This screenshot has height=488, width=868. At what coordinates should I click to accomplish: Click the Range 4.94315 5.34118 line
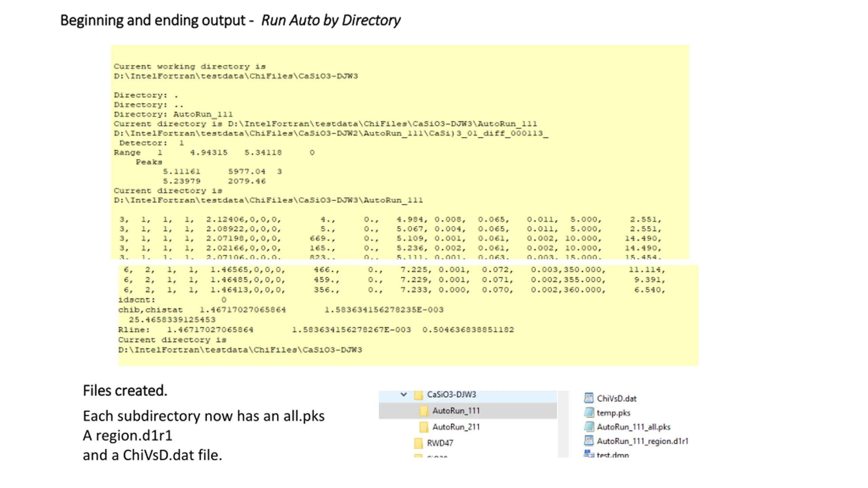click(x=214, y=152)
